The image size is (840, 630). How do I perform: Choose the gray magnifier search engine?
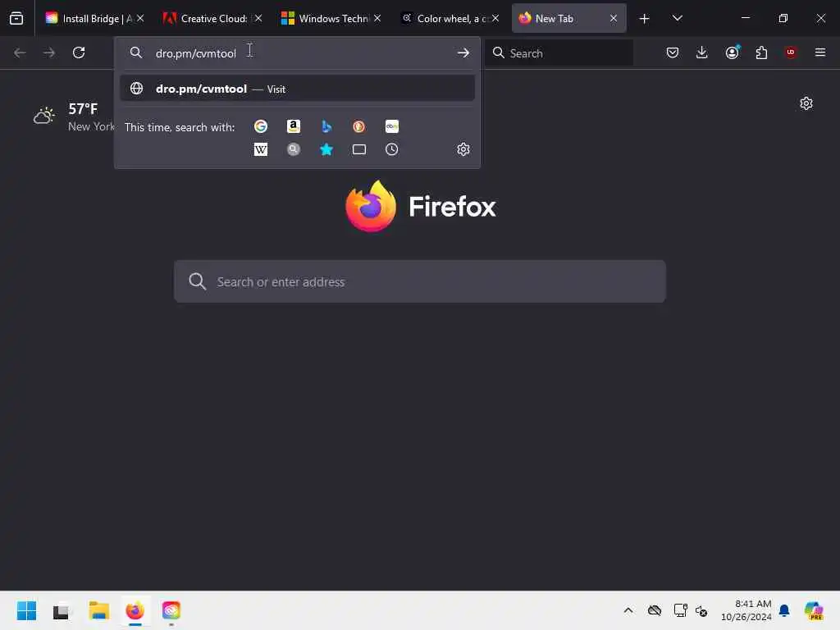tap(294, 149)
